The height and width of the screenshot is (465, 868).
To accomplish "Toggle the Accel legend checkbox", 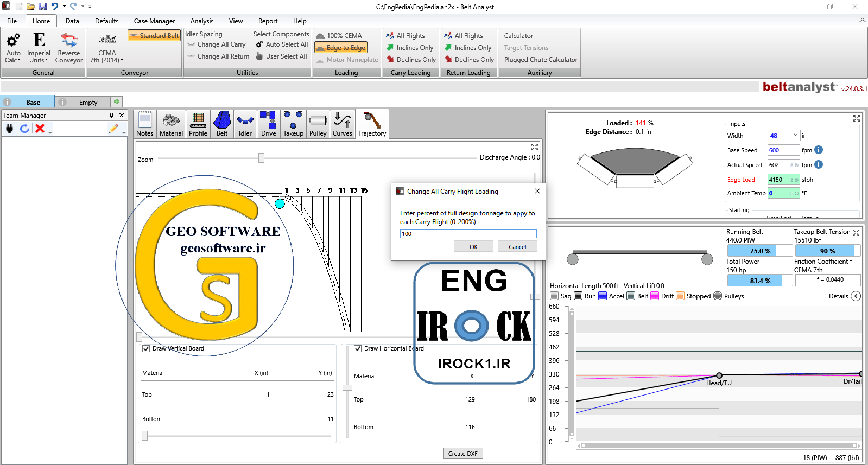I will (603, 296).
